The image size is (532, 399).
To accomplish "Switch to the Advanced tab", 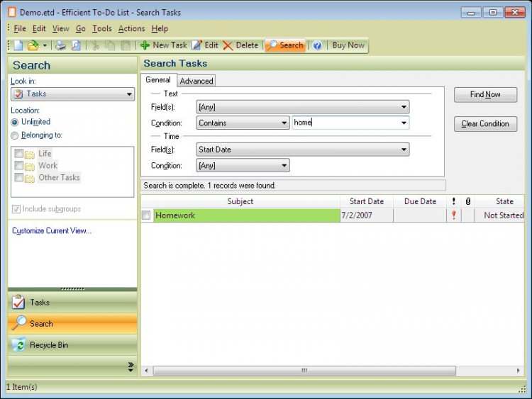I will coord(196,81).
